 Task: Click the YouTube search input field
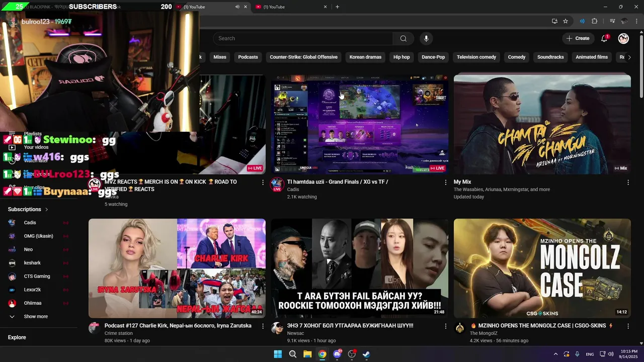(x=302, y=39)
